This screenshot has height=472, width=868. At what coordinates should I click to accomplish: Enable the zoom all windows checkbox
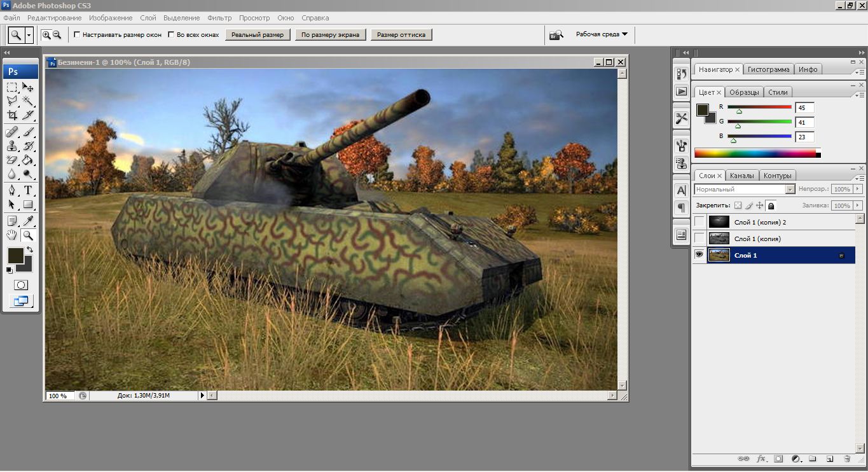[x=171, y=35]
